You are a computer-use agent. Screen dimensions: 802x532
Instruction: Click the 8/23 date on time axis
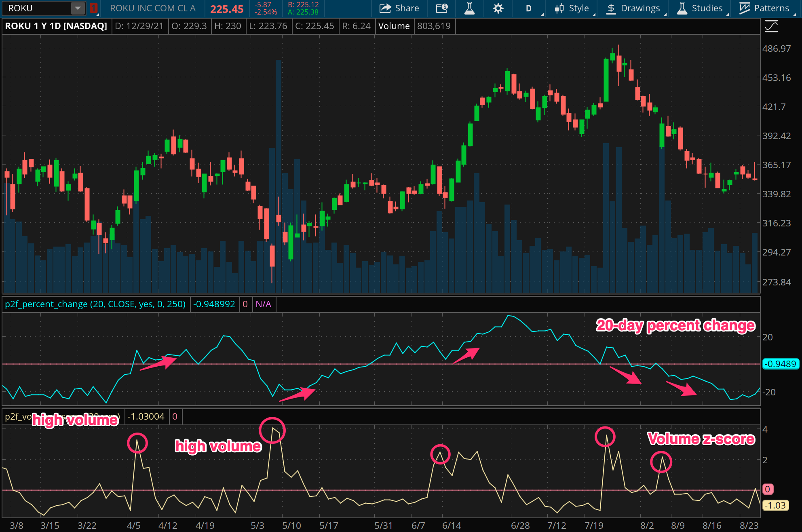click(749, 526)
